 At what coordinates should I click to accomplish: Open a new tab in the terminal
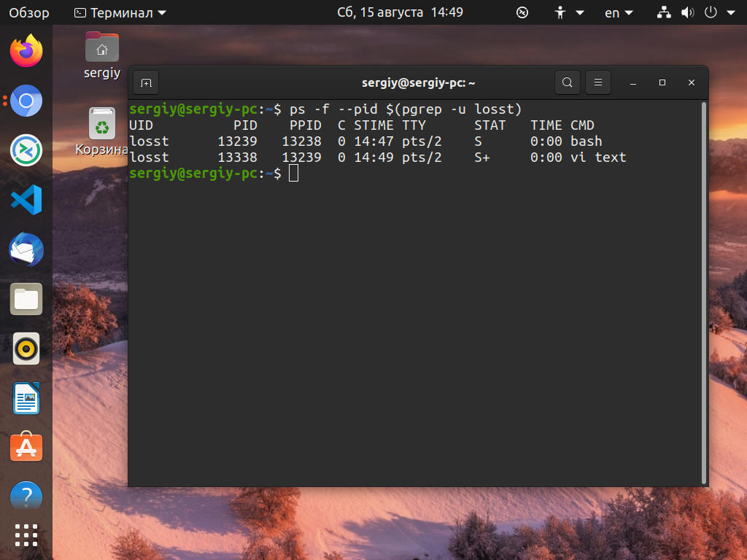tap(146, 83)
